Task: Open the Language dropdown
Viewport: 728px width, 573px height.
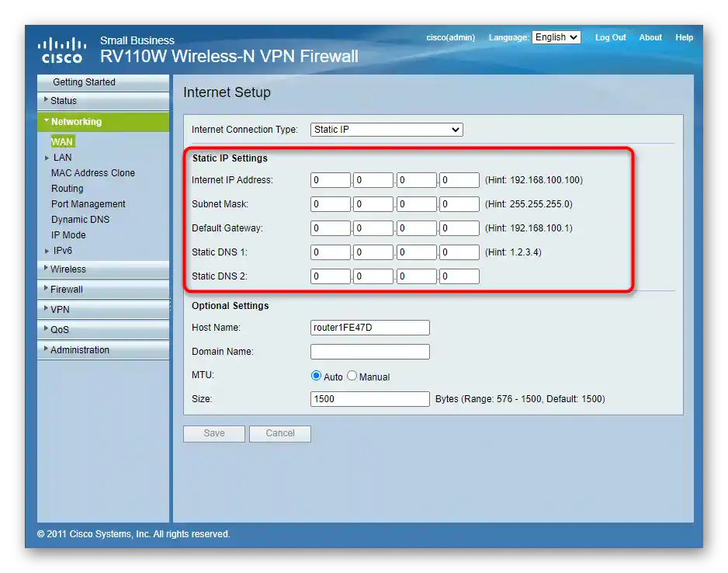Action: click(x=556, y=37)
